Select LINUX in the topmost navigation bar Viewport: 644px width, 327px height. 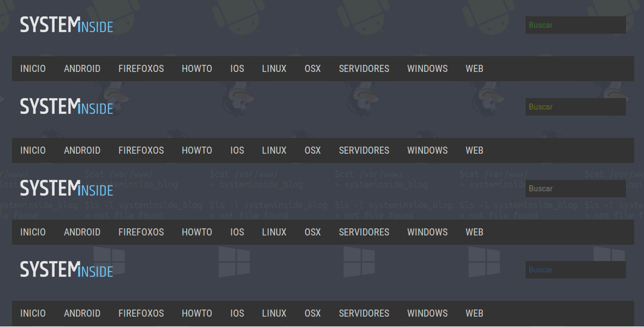(x=274, y=69)
